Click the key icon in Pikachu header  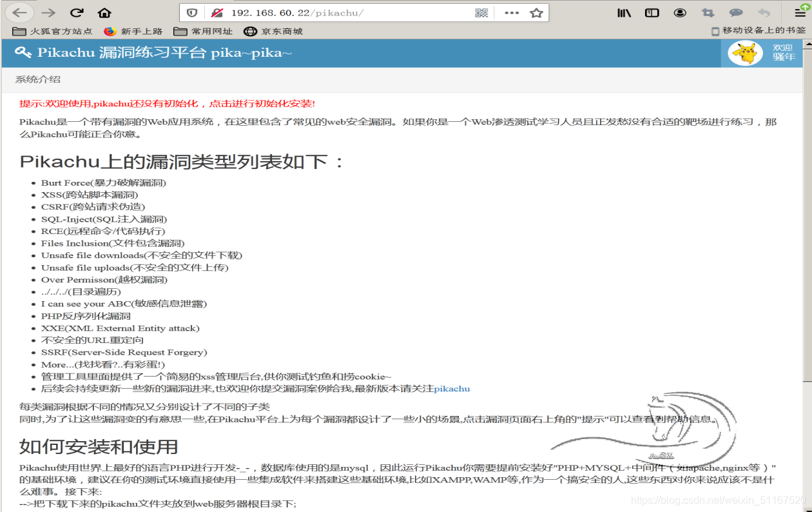click(x=23, y=53)
